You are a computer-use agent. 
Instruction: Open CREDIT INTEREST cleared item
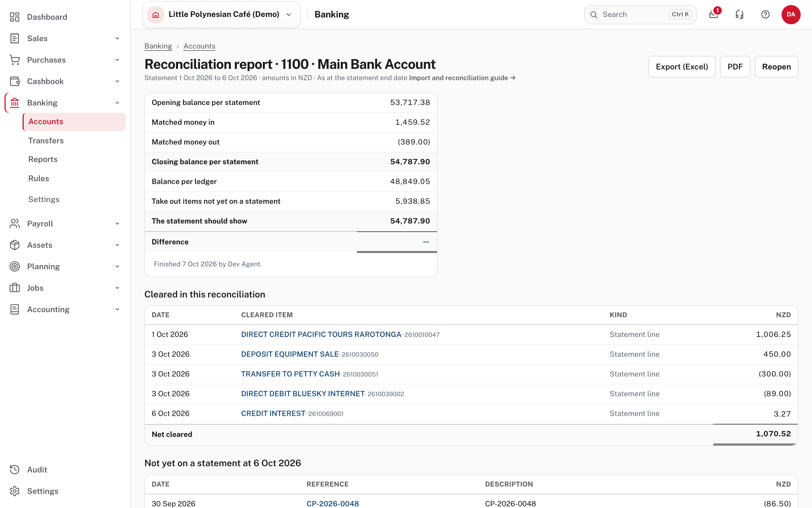coord(273,413)
